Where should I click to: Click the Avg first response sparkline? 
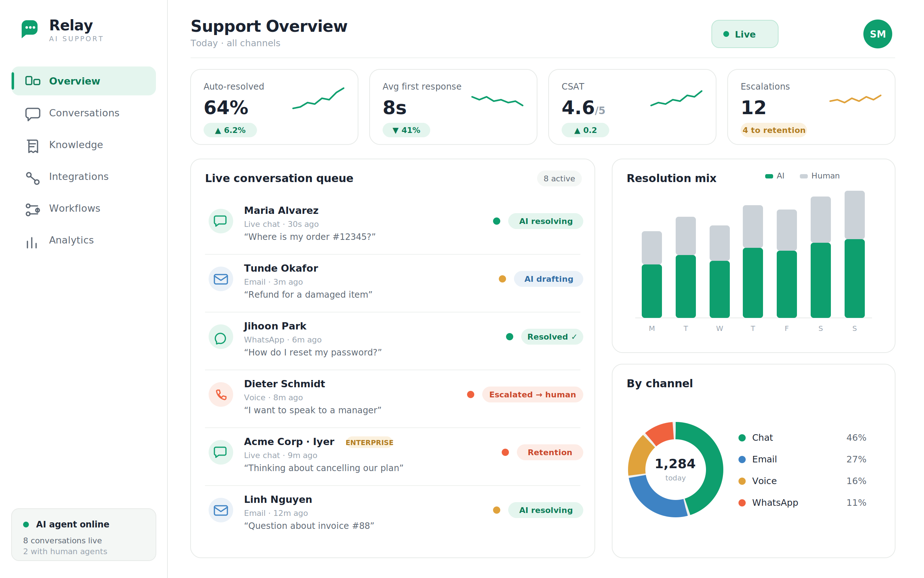(x=497, y=100)
